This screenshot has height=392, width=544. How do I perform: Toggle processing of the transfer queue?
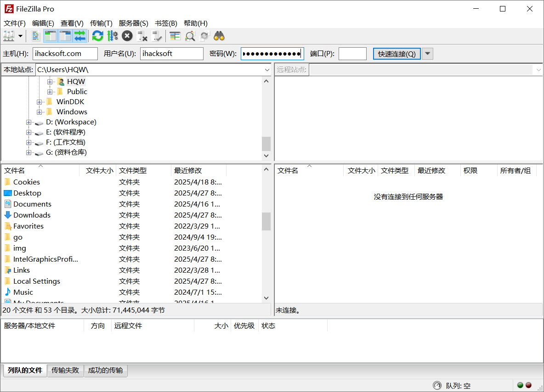click(113, 36)
